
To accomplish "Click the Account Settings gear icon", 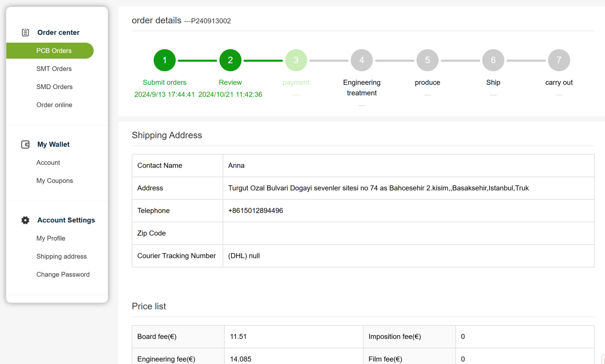I will coord(25,220).
